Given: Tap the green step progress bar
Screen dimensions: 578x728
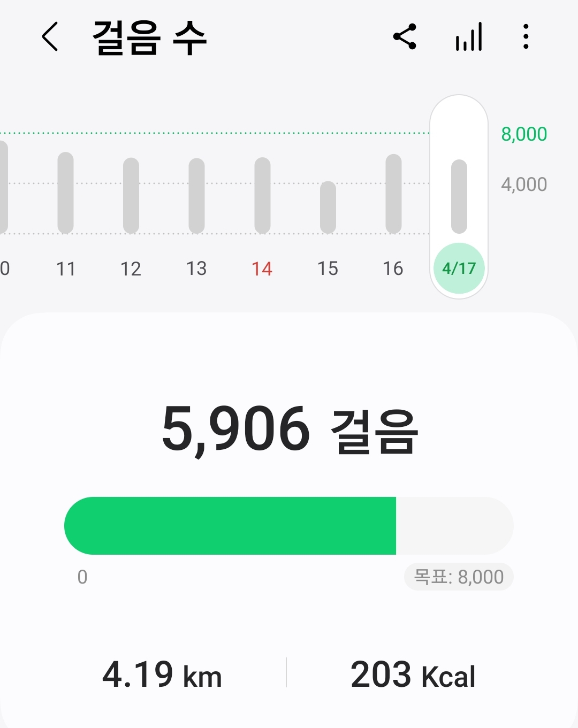Looking at the screenshot, I should pyautogui.click(x=230, y=526).
